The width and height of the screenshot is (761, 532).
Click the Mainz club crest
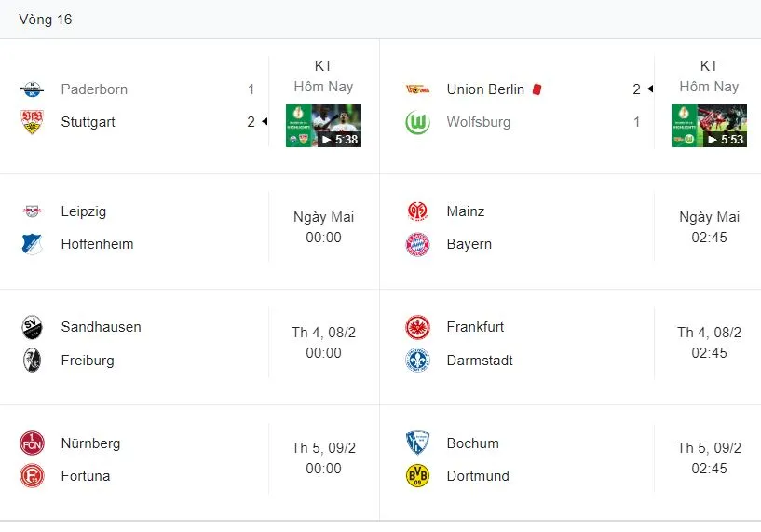417,211
